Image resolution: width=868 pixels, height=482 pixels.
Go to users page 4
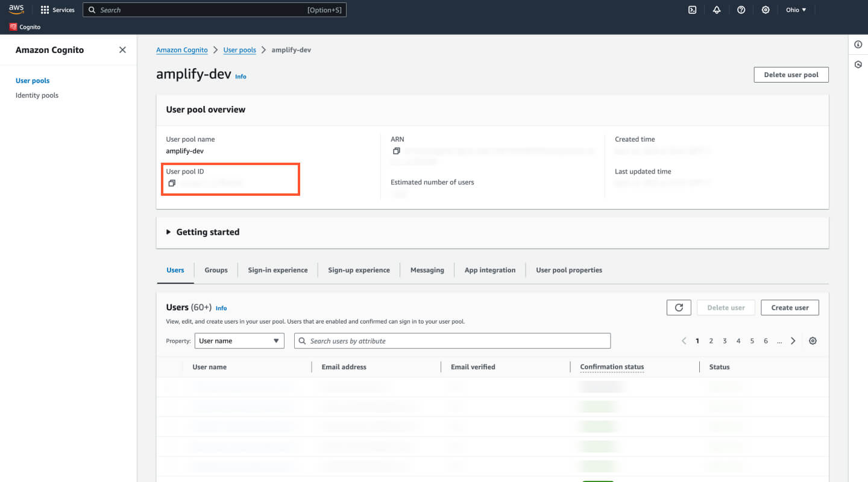click(x=738, y=341)
